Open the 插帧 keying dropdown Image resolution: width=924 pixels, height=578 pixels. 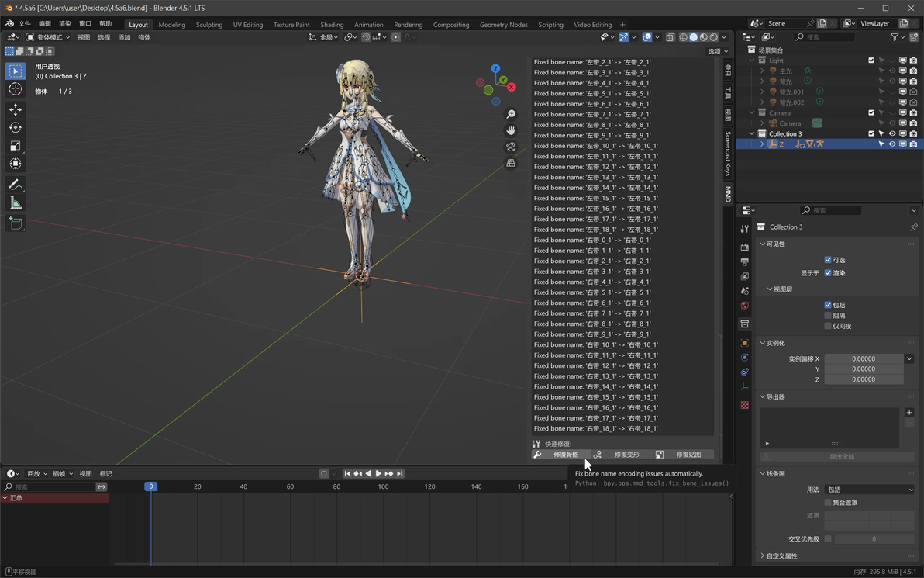coord(63,473)
